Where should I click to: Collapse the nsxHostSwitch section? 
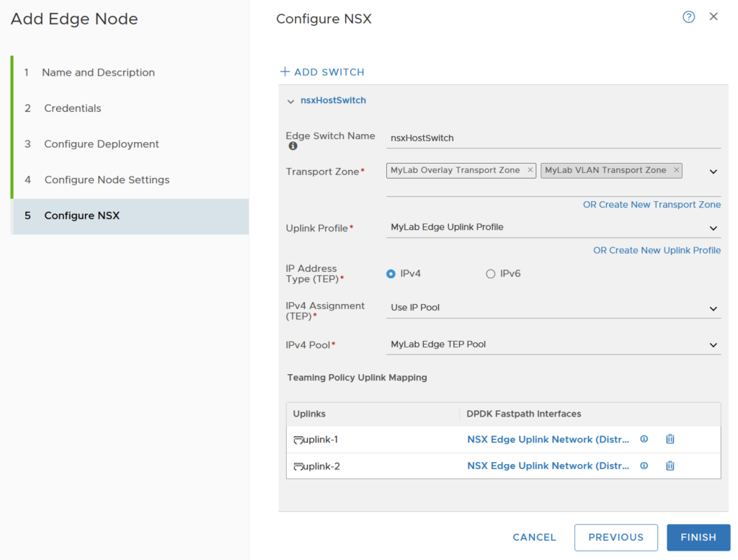click(290, 102)
